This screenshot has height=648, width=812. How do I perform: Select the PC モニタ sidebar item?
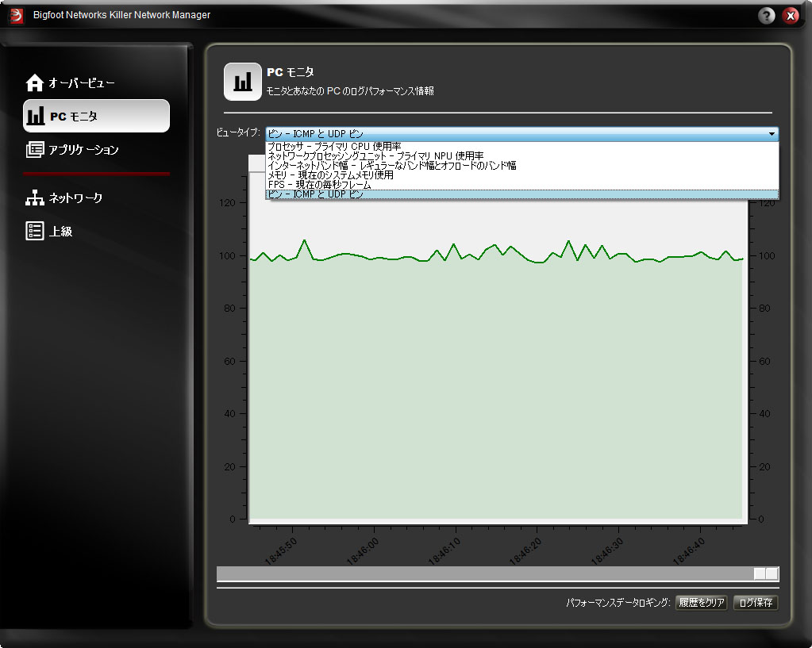(96, 116)
